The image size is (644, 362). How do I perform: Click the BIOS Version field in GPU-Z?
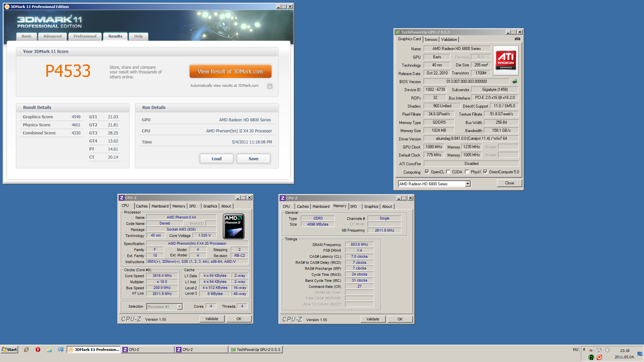click(x=466, y=81)
